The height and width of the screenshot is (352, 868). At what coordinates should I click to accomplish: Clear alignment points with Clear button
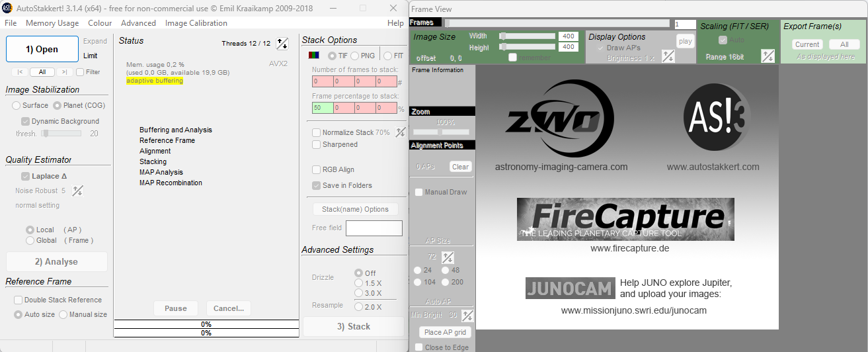[461, 167]
